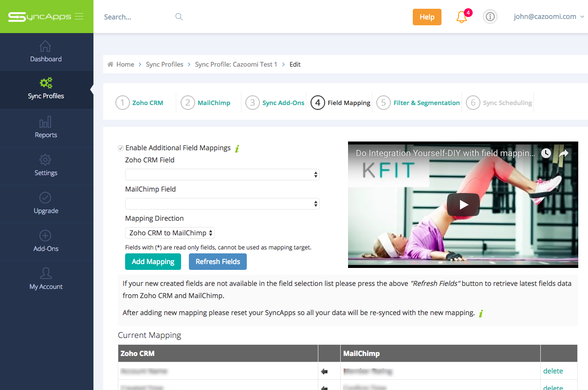This screenshot has width=588, height=390.
Task: Click the Current Mapping heading
Action: [x=149, y=335]
